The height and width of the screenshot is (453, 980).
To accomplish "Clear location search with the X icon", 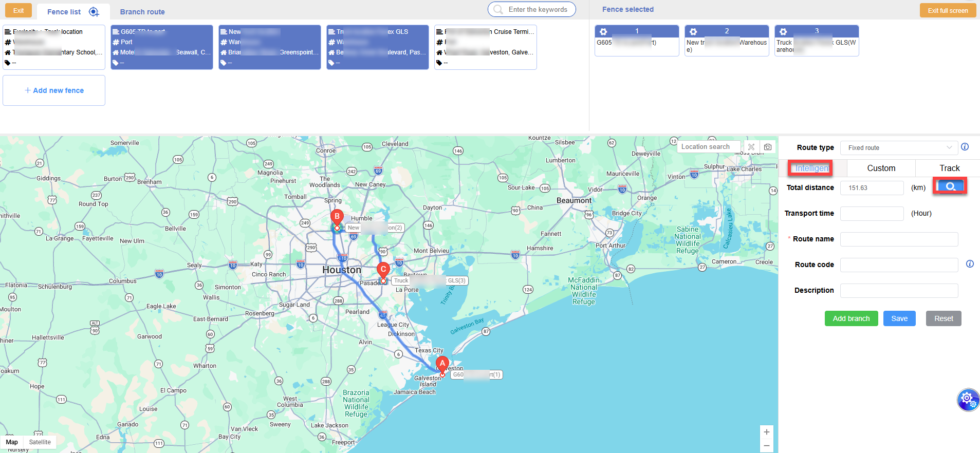I will tap(751, 147).
